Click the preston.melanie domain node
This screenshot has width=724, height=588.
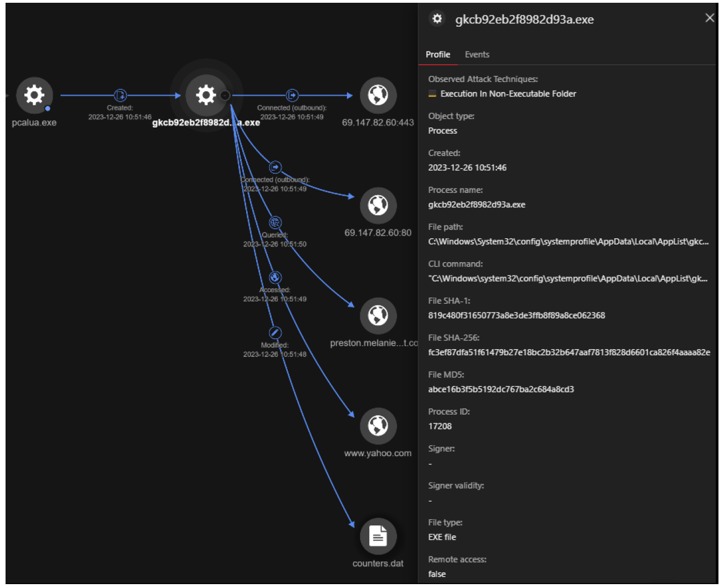point(378,316)
